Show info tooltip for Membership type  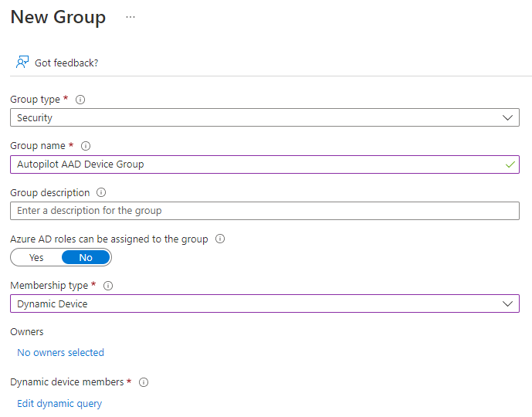108,286
